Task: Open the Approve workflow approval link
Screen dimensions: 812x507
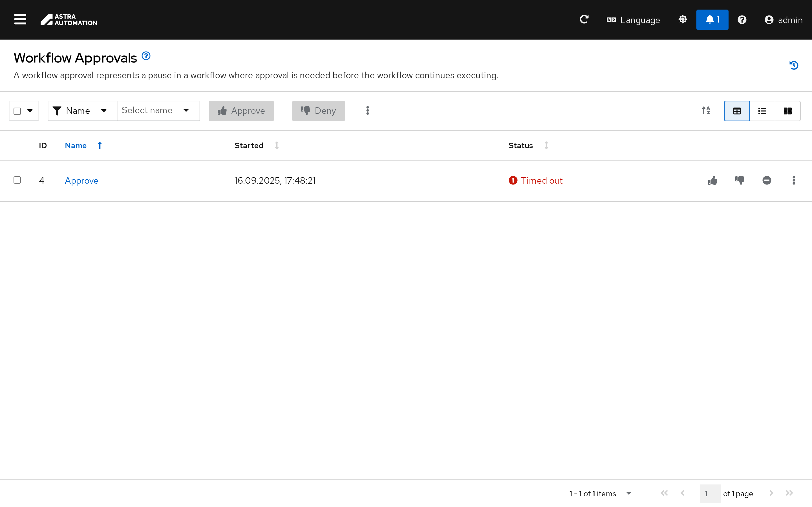Action: click(81, 180)
